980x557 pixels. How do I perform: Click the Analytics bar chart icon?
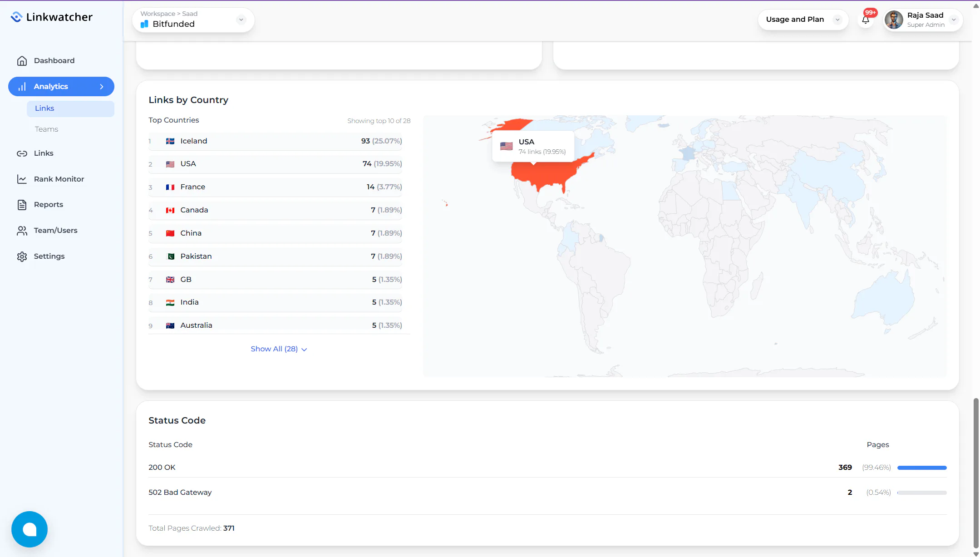coord(22,87)
